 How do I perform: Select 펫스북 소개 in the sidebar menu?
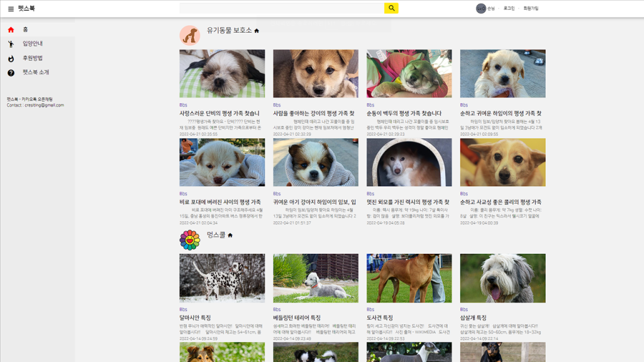point(36,73)
